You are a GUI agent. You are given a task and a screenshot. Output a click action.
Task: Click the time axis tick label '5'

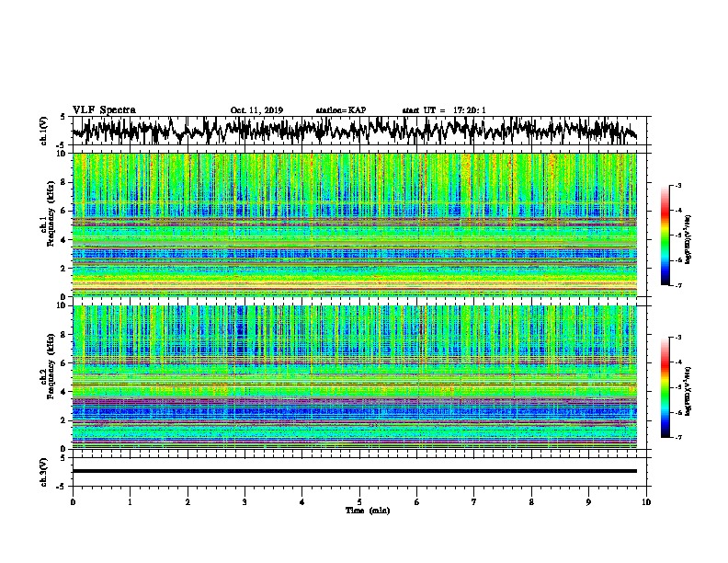pos(359,502)
